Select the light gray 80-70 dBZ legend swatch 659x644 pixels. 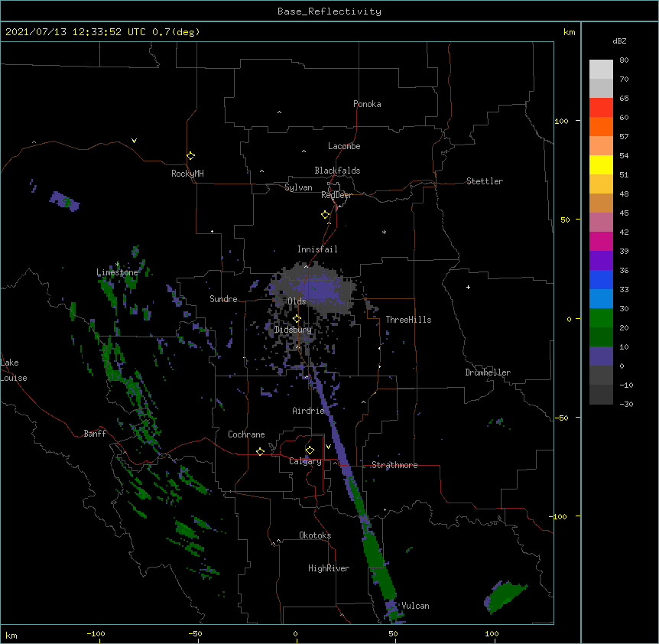(x=601, y=70)
